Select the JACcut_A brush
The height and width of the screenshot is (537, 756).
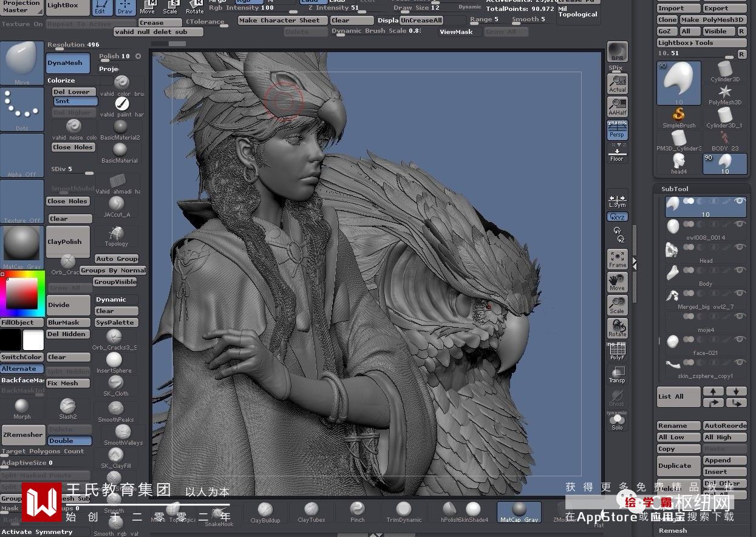pos(116,206)
